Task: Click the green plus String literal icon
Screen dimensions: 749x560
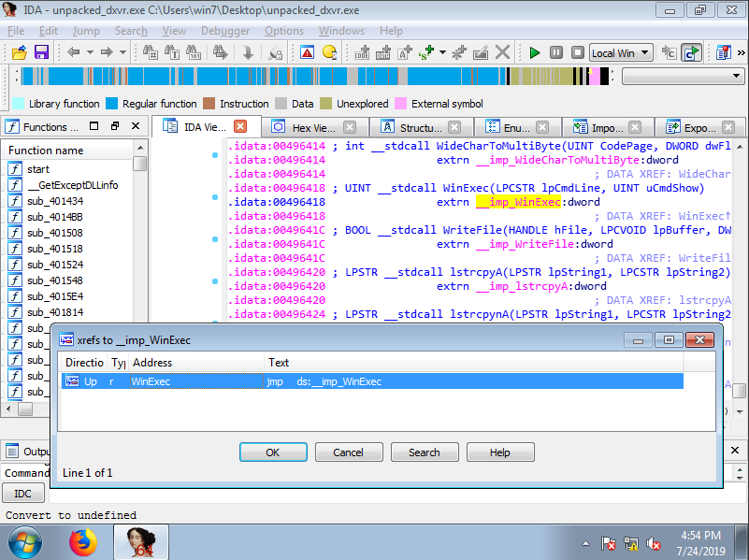Action: point(425,52)
